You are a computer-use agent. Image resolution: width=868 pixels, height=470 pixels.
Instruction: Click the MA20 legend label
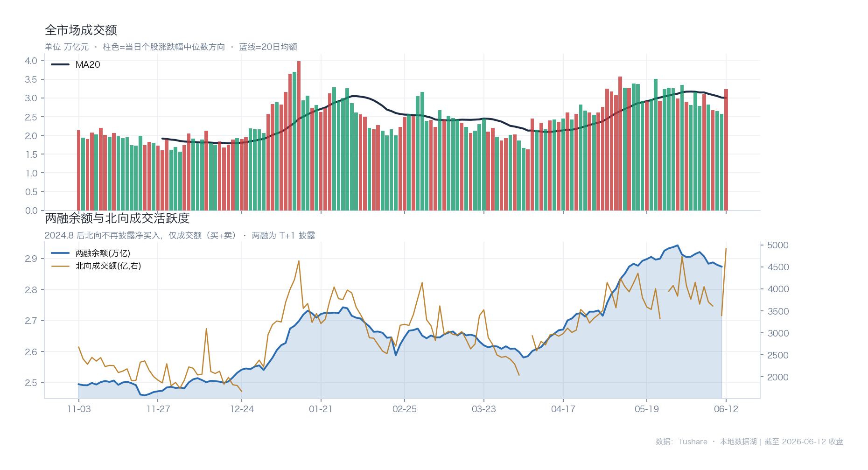tap(88, 64)
